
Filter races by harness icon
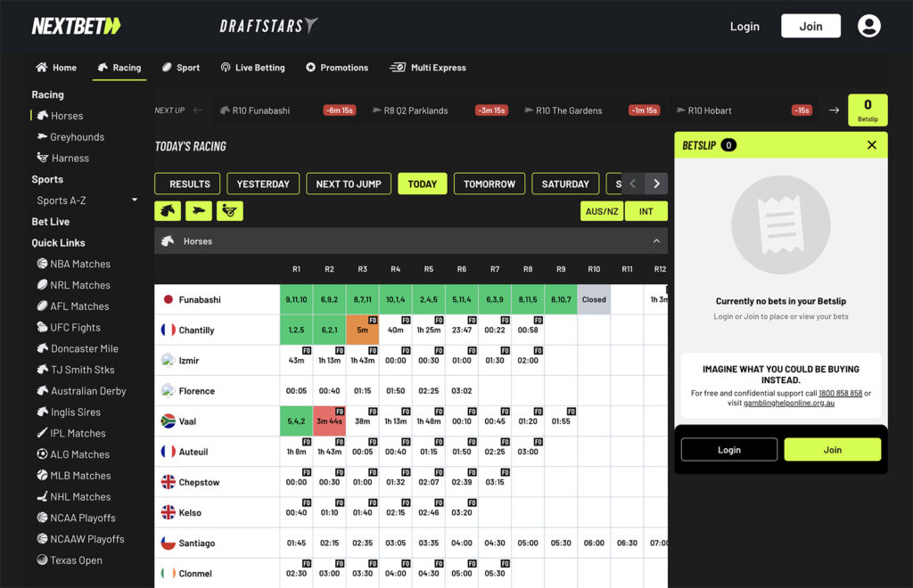point(229,211)
